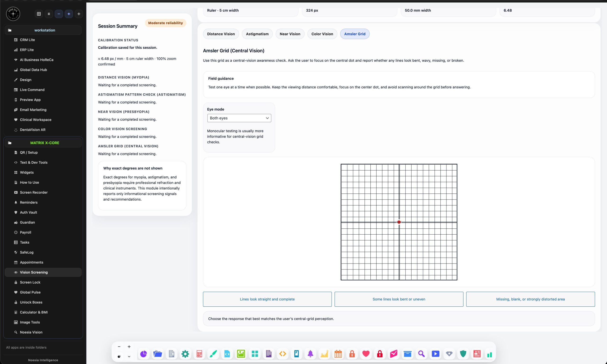This screenshot has height=364, width=607.
Task: Click the dock zoom in plus
Action: coord(129,347)
